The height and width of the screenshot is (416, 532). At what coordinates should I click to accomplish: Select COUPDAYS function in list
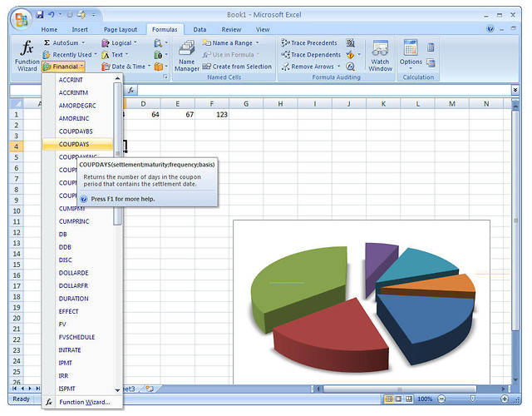(77, 144)
